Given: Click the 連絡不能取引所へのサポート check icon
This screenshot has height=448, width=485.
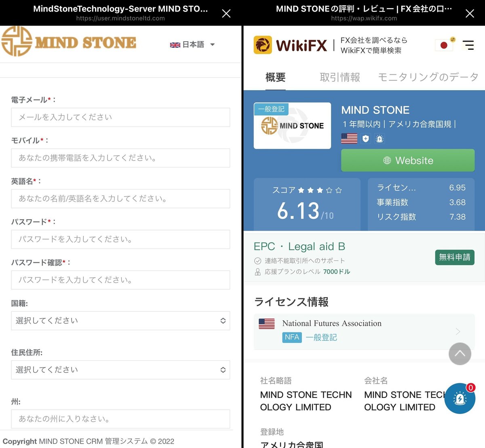Looking at the screenshot, I should pyautogui.click(x=257, y=261).
